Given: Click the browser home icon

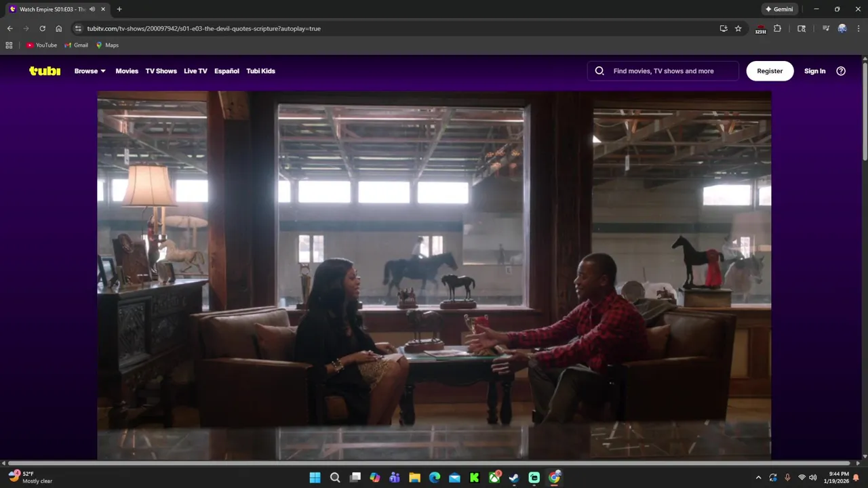Looking at the screenshot, I should 58,28.
